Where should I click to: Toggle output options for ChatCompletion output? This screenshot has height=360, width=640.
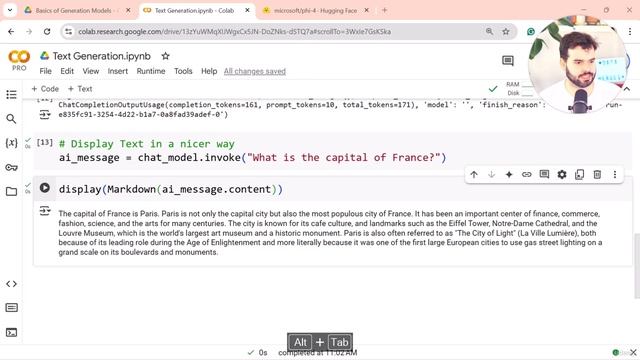pos(44,115)
